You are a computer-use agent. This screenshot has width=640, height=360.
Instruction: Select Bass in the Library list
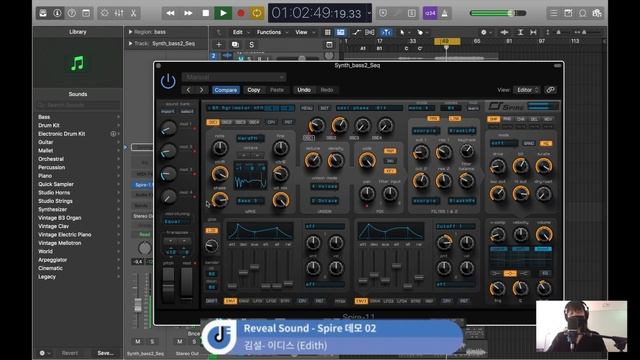(44, 117)
